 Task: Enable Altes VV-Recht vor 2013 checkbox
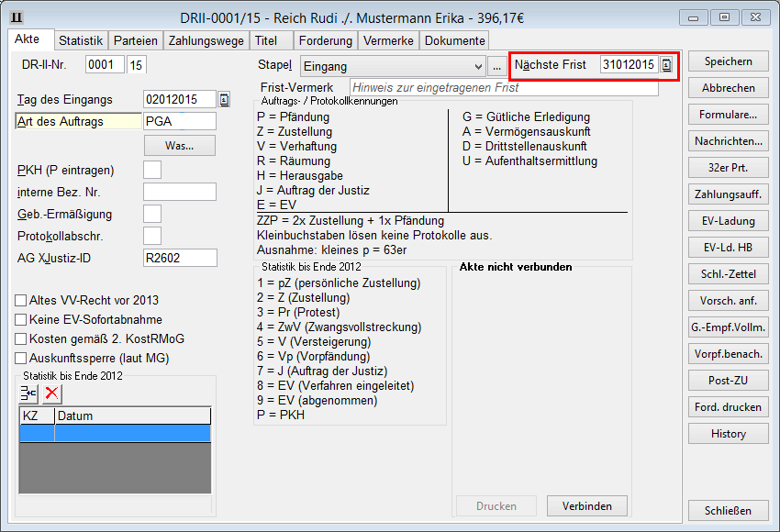pyautogui.click(x=21, y=301)
